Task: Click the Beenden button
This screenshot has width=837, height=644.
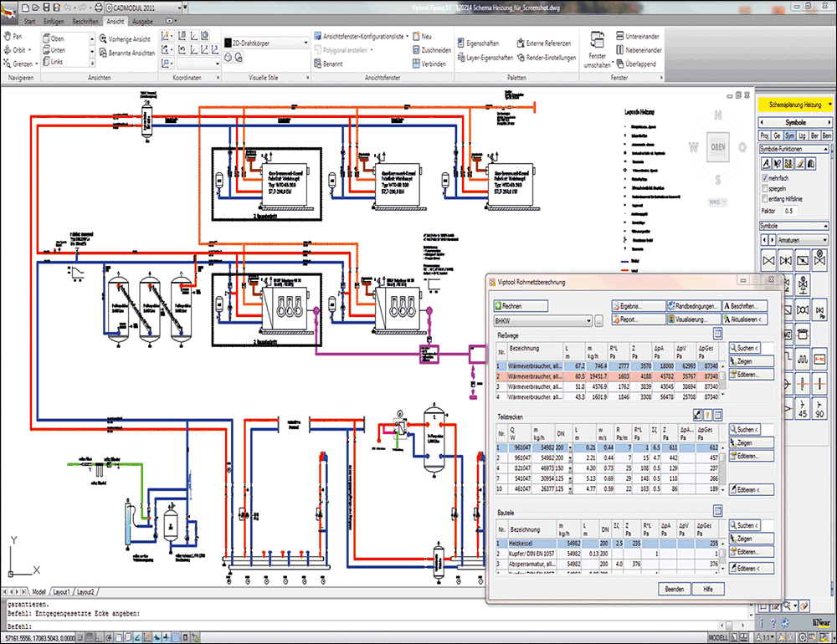Action: coord(675,589)
